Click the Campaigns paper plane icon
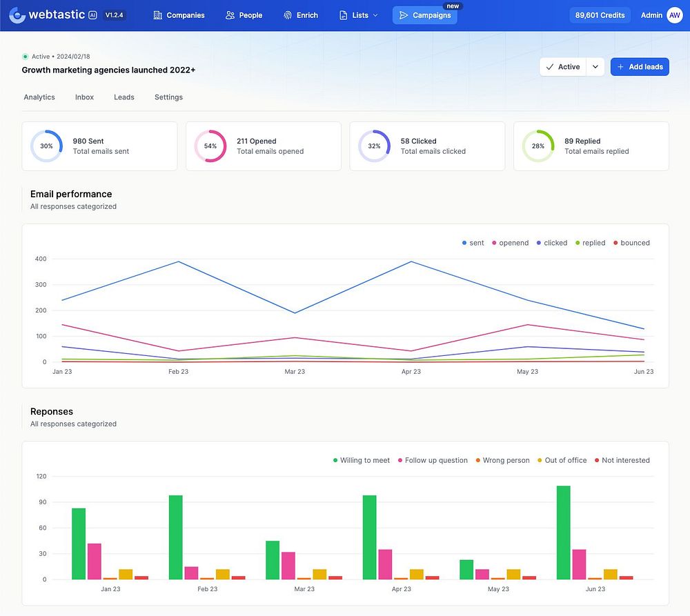This screenshot has width=690, height=616. (x=404, y=15)
